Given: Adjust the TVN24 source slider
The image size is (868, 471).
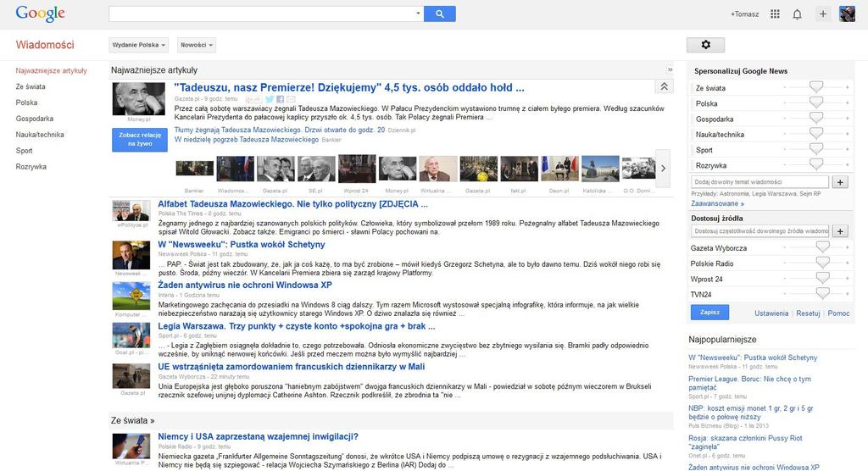Looking at the screenshot, I should 822,294.
